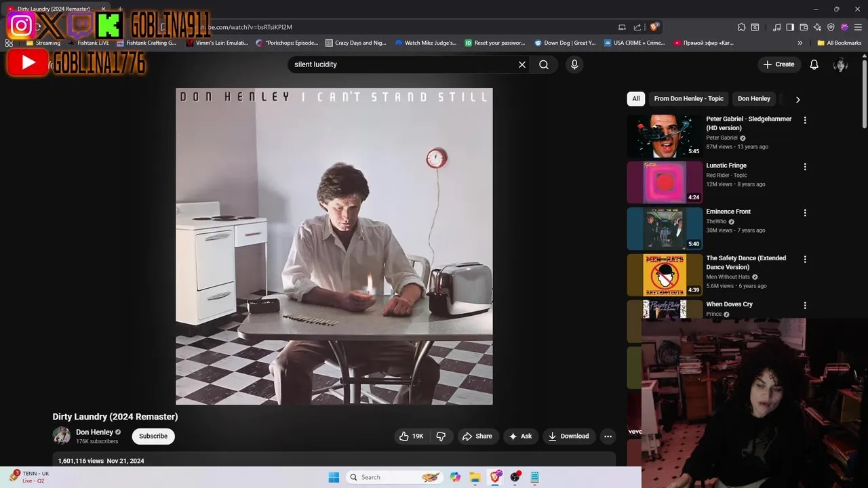Open the USA CRIME bookmark
868x488 pixels.
pos(634,43)
